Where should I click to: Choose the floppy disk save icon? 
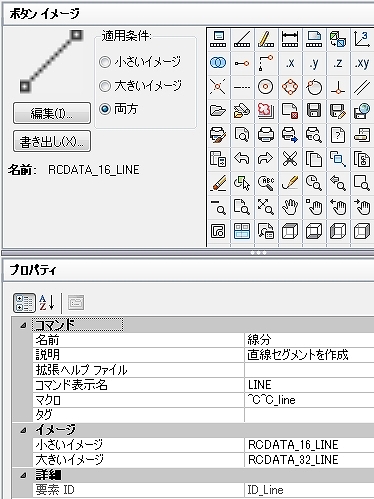[x=314, y=111]
